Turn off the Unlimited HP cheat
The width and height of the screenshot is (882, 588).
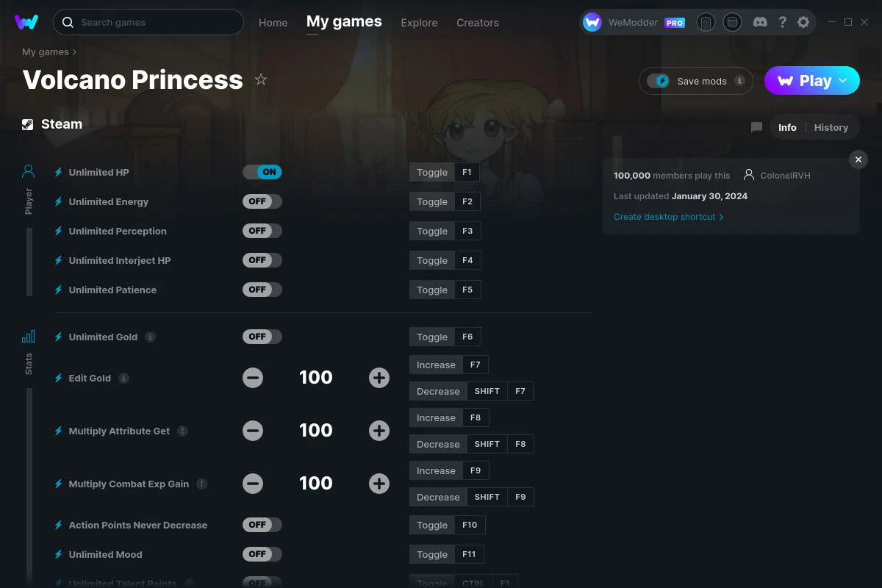[x=262, y=171]
